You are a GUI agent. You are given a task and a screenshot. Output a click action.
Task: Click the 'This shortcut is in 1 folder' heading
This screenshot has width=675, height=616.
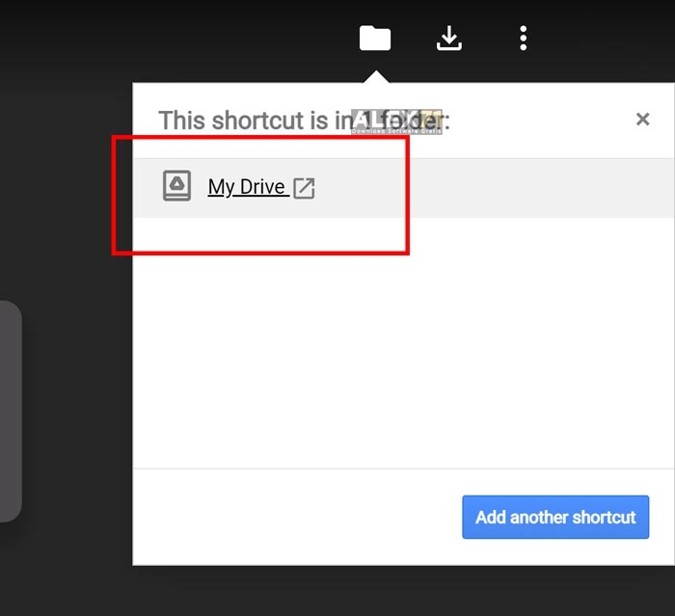pos(304,121)
